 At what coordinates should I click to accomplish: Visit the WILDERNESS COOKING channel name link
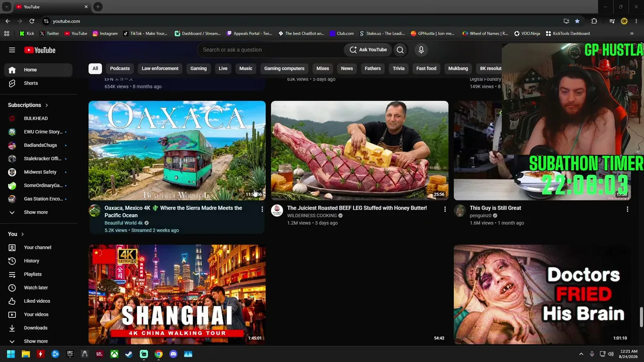312,216
